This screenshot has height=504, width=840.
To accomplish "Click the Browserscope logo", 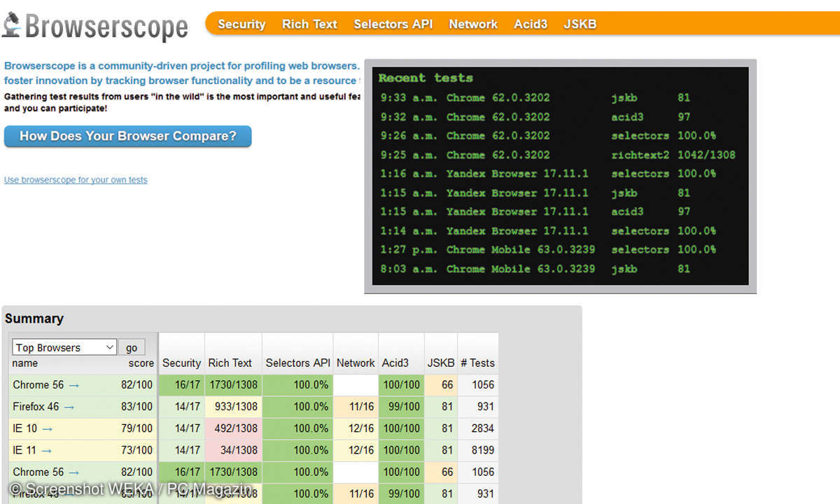I will click(x=95, y=25).
